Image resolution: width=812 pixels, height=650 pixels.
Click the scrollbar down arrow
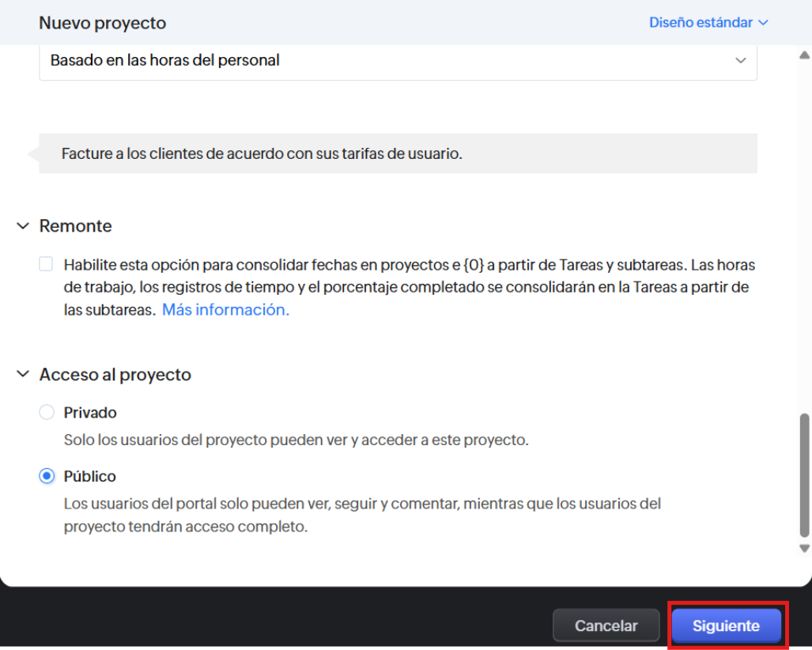804,548
